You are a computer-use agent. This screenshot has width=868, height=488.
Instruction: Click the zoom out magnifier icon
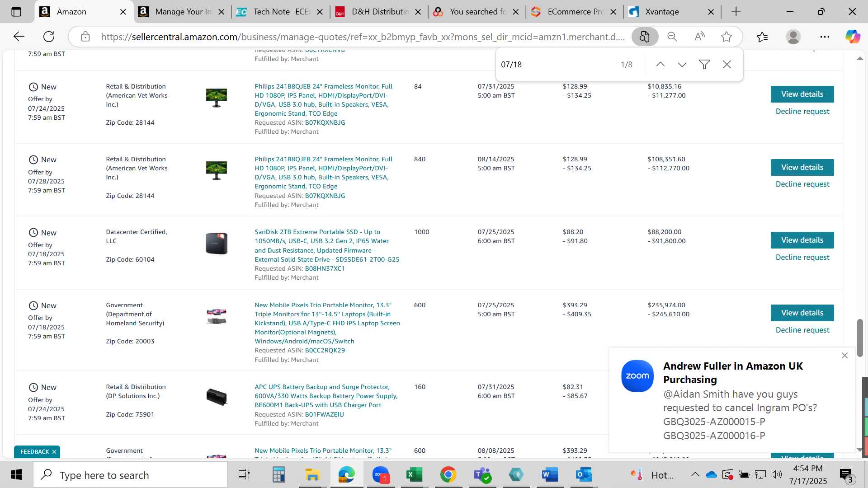672,37
